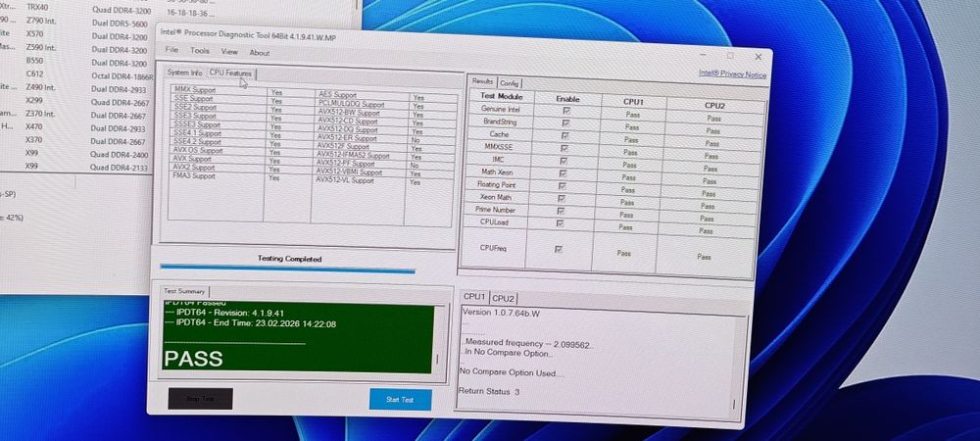Toggle the BrandString enable checkbox
Image resolution: width=980 pixels, height=441 pixels.
[565, 123]
